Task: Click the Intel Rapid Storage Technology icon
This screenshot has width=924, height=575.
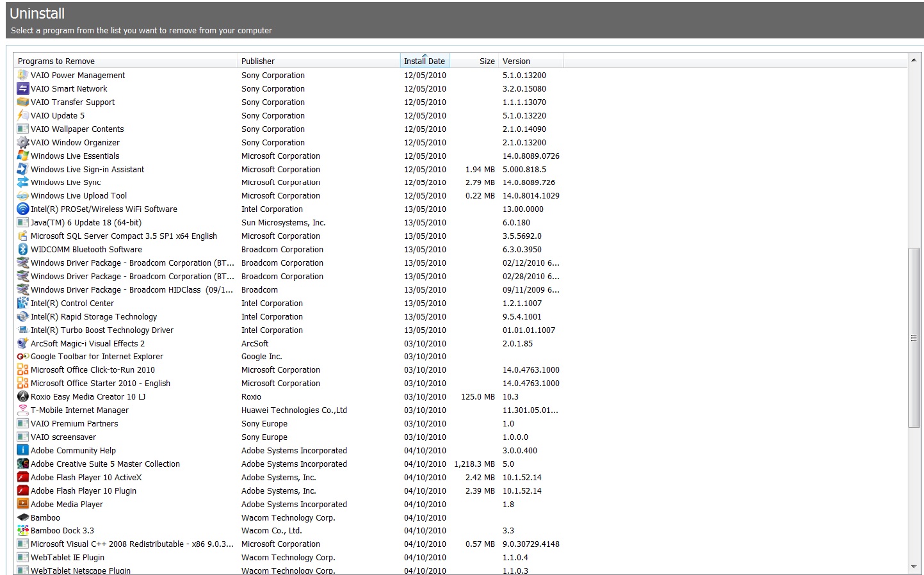Action: pos(22,316)
